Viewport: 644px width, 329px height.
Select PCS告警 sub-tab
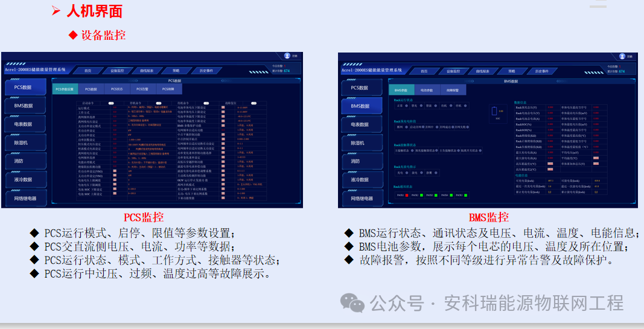(142, 89)
